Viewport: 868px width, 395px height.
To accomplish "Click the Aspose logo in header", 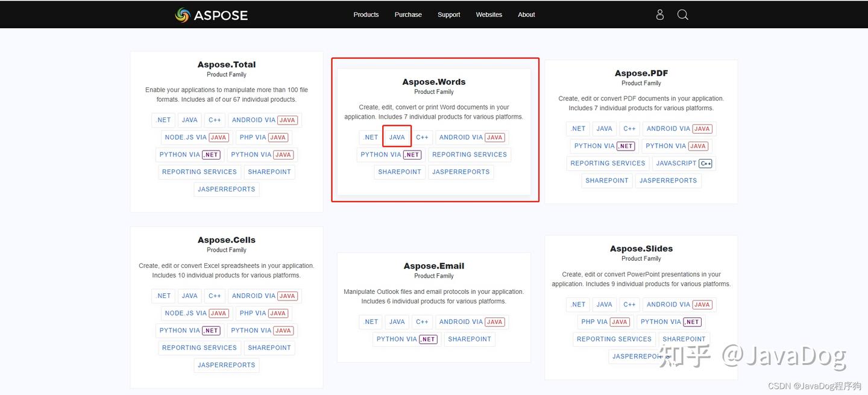I will coord(211,14).
